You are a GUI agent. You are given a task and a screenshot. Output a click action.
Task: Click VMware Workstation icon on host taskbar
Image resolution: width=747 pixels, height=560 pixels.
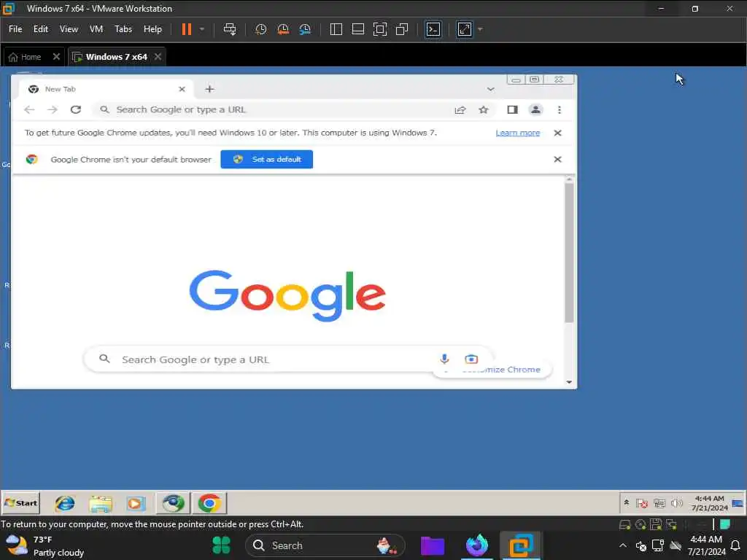520,545
